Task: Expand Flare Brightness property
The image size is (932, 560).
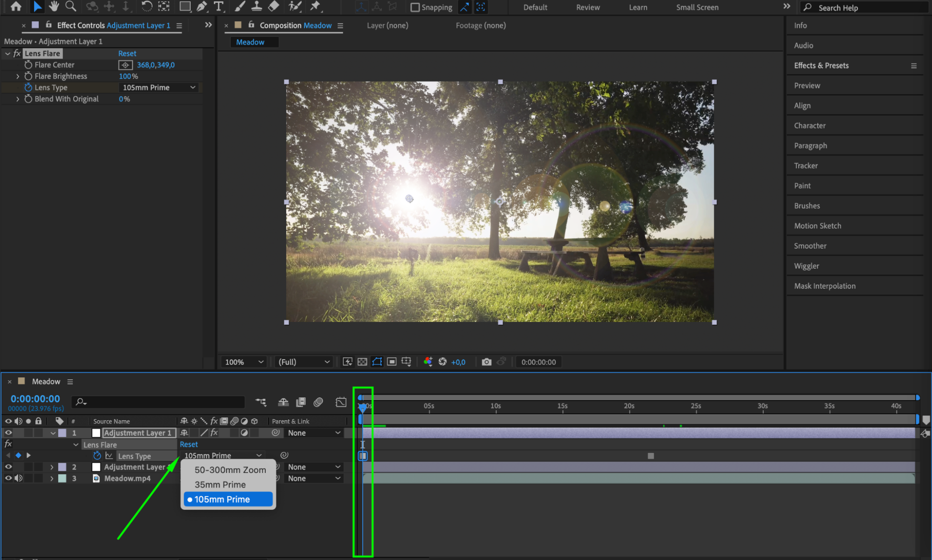Action: [18, 76]
